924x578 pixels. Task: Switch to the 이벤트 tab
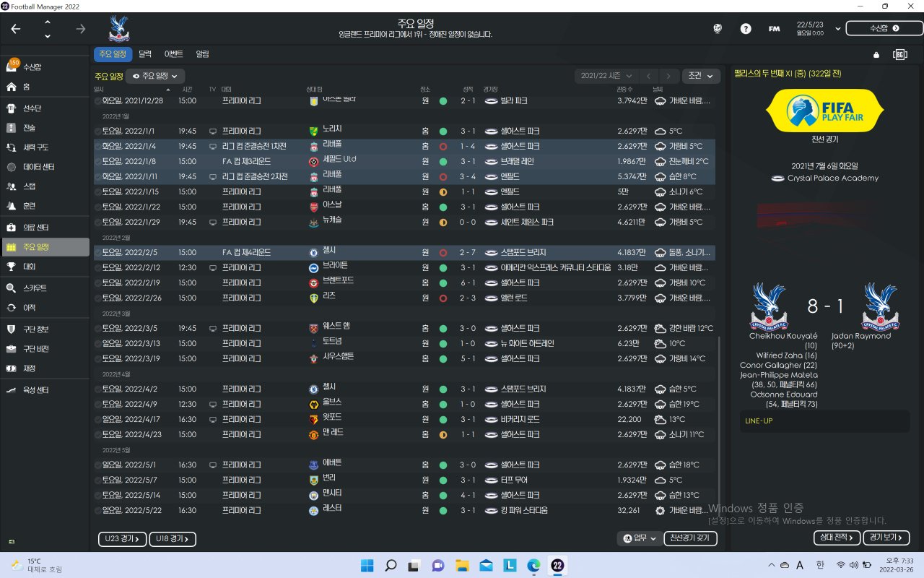pyautogui.click(x=174, y=54)
